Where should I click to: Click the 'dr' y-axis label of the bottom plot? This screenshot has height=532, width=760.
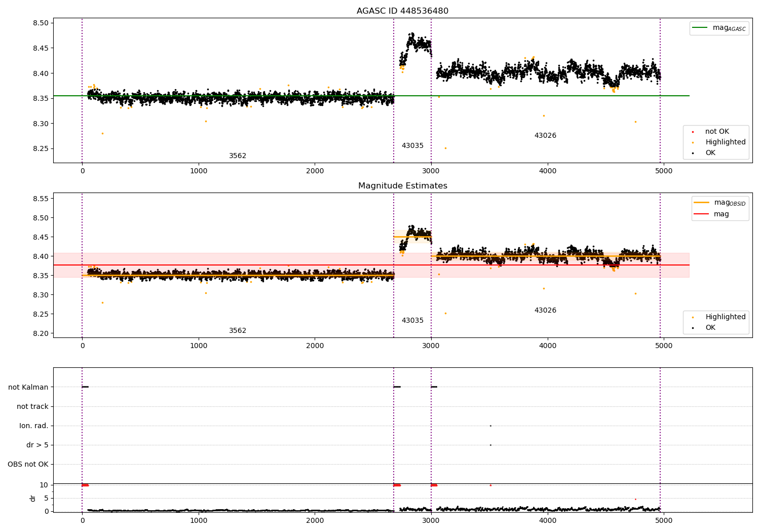33,498
